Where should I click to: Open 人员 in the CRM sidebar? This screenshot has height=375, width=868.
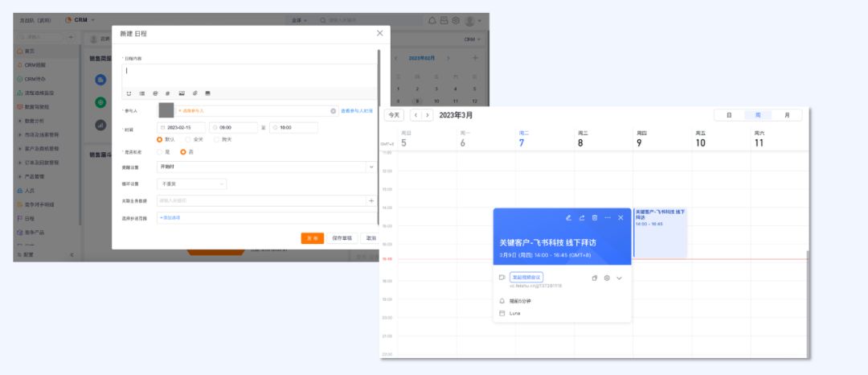pos(30,191)
